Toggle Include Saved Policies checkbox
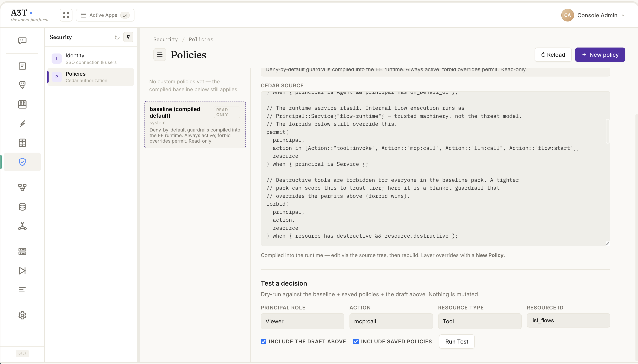 point(356,341)
